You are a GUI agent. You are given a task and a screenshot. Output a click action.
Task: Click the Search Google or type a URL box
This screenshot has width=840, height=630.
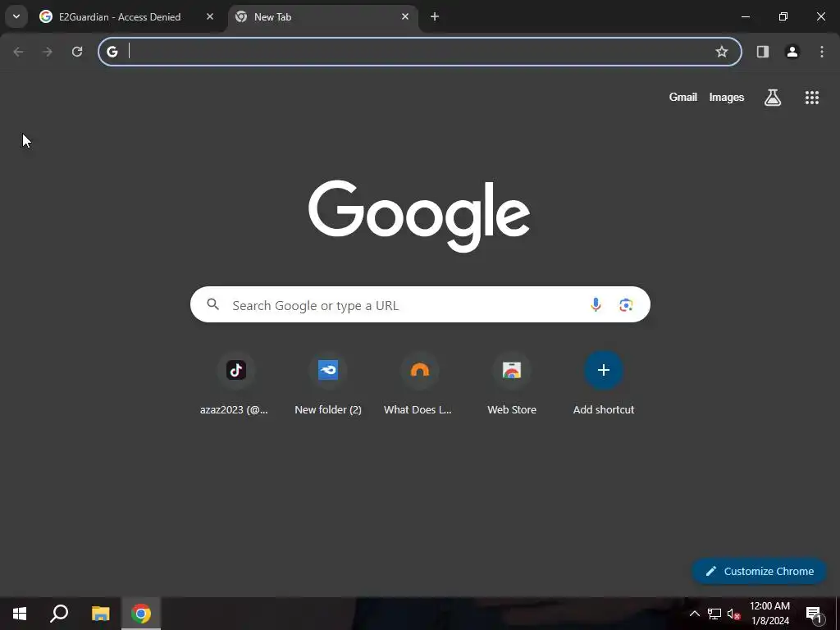420,304
